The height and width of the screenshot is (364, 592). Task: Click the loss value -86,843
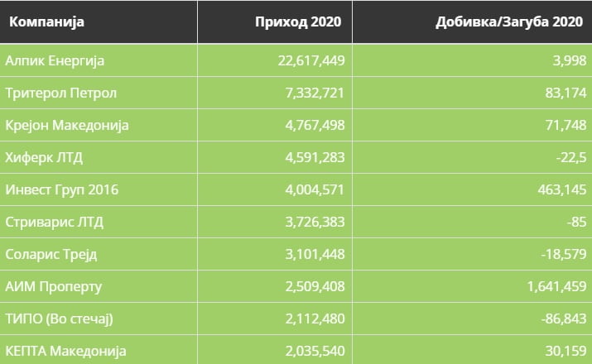coord(559,318)
